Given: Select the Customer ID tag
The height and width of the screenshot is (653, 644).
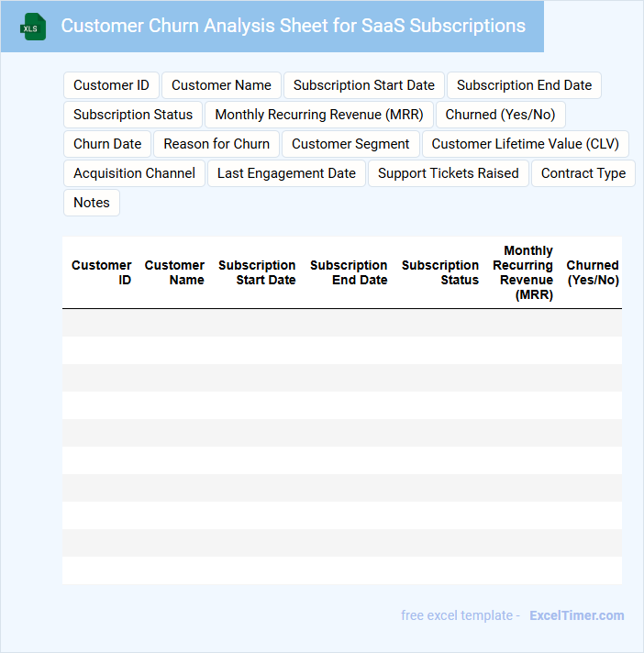Looking at the screenshot, I should [x=111, y=85].
